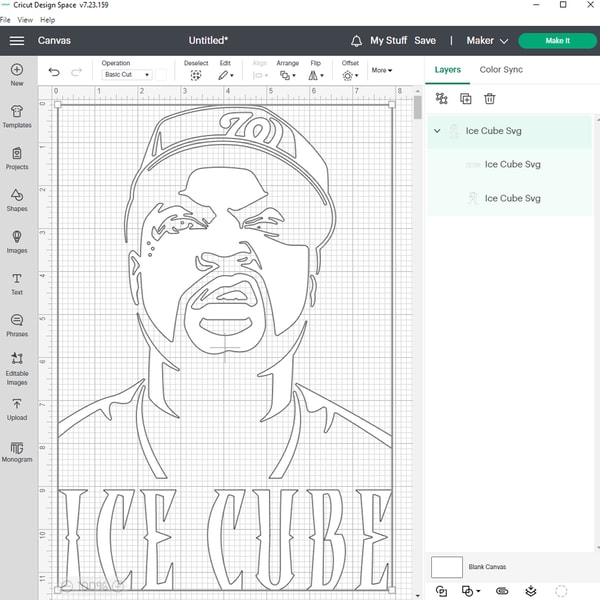Click the Undo arrow

coord(54,72)
